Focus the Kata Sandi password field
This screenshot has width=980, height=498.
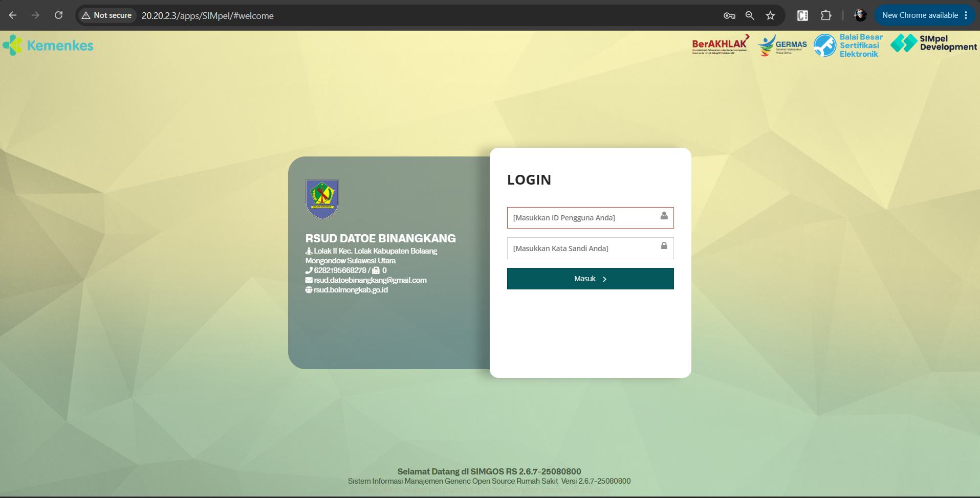590,248
